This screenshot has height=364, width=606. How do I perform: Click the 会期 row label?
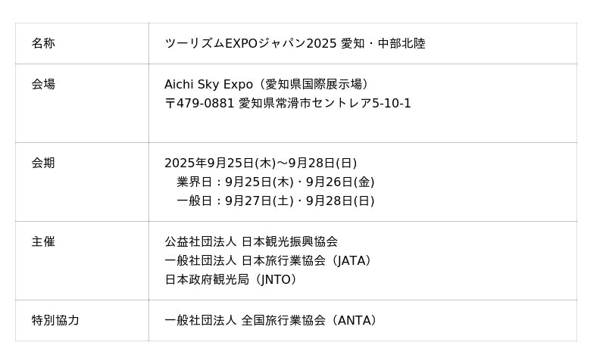[x=43, y=163]
